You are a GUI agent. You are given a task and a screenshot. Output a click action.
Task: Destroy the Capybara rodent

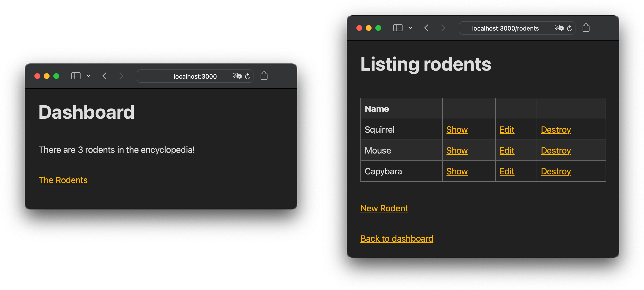click(x=556, y=171)
